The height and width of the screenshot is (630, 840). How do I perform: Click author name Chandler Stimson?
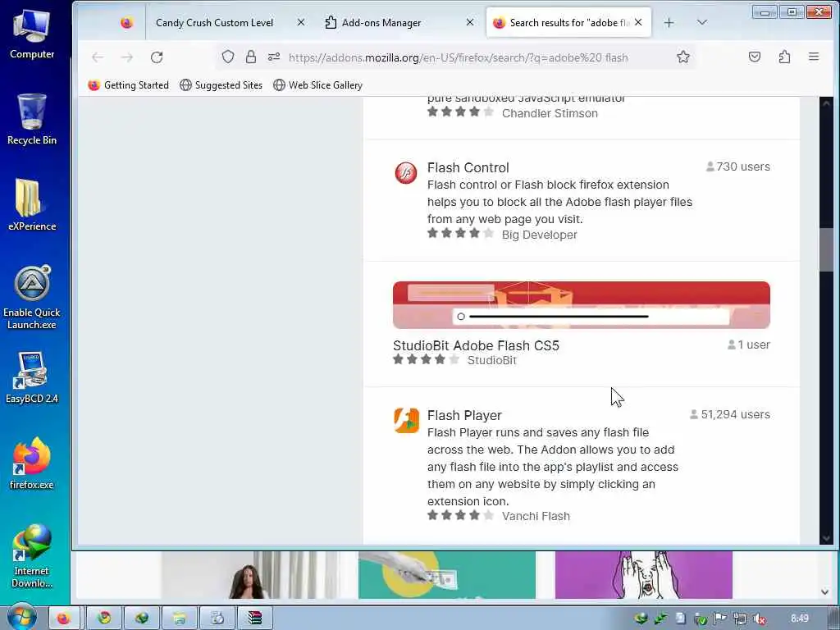pos(550,113)
